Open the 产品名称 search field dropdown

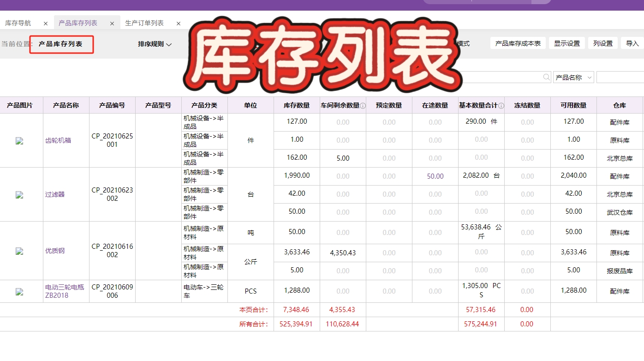tap(573, 78)
